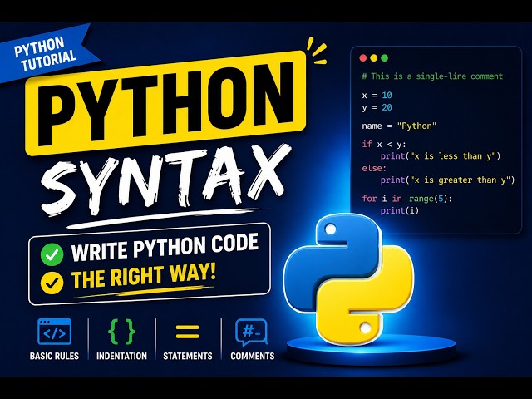Click the 'INDENTATION' label
Image resolution: width=532 pixels, height=399 pixels.
[121, 356]
